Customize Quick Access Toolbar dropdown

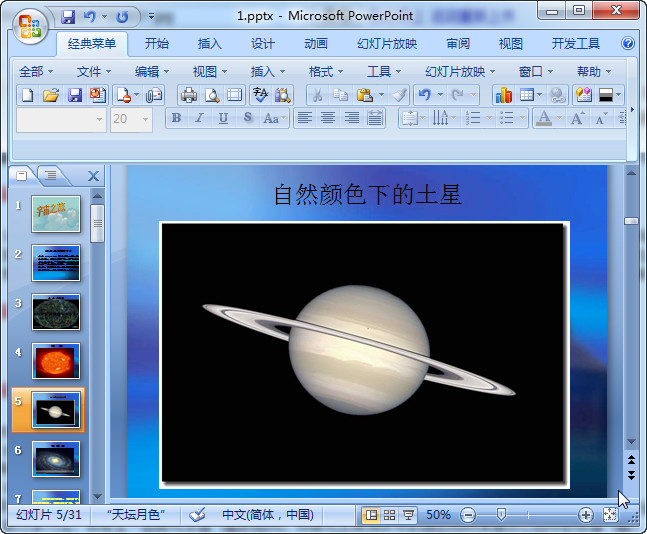(x=151, y=17)
